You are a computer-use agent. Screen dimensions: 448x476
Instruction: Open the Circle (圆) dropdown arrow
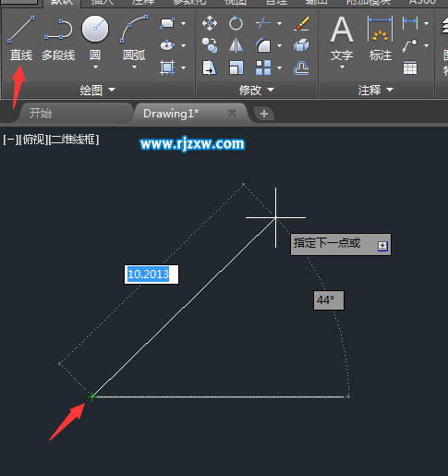[95, 67]
